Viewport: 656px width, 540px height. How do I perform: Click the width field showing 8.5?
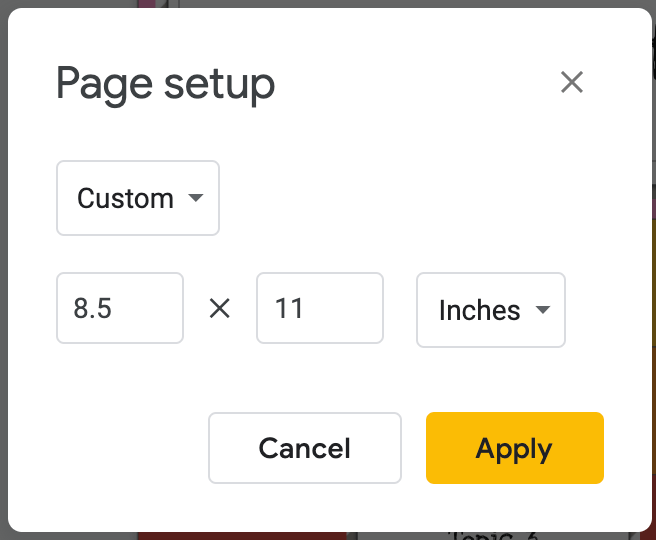pyautogui.click(x=120, y=308)
